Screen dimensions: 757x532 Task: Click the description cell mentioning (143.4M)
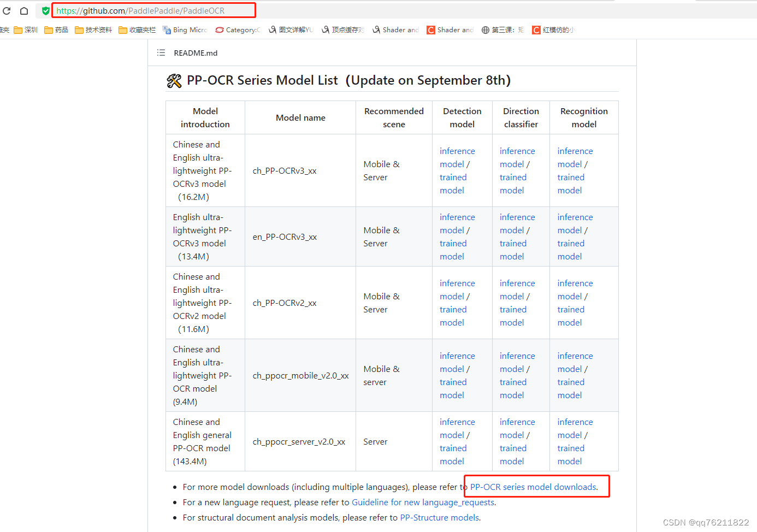tap(205, 441)
